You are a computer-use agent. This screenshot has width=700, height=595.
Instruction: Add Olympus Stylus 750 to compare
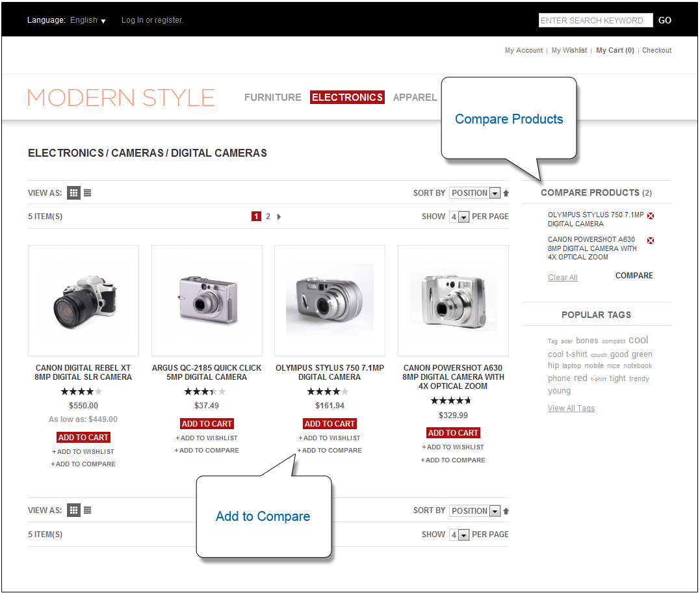pos(330,450)
